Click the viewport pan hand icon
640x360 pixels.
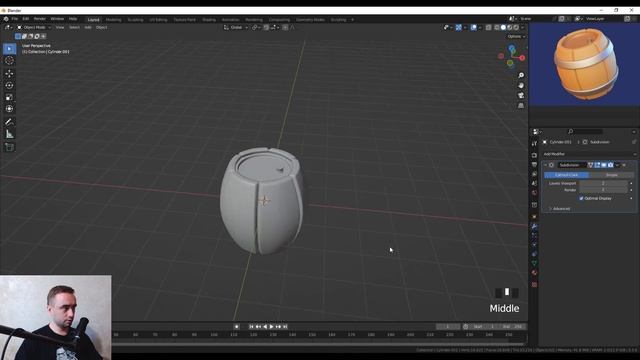(521, 85)
